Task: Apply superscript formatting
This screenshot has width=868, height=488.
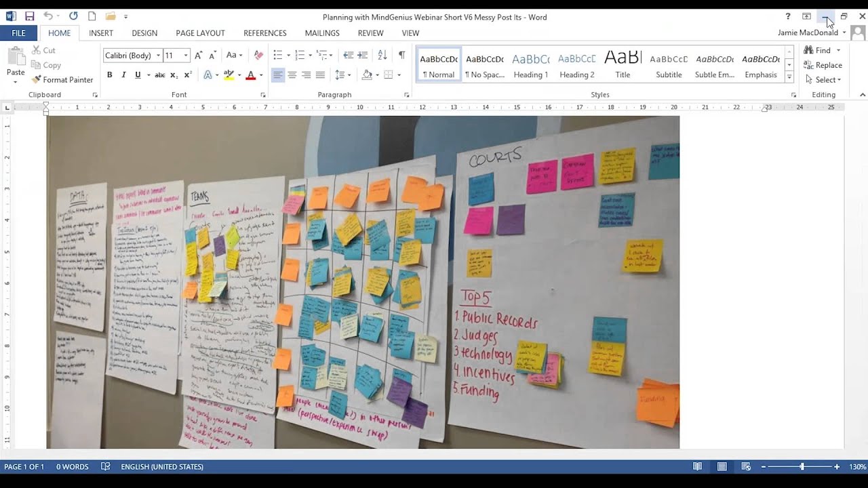Action: click(x=188, y=75)
